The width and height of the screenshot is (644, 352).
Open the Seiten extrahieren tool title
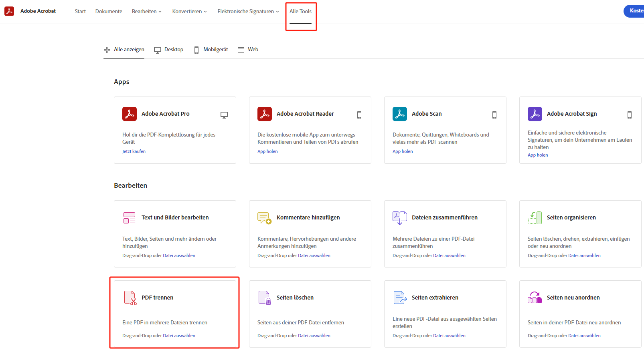[435, 298]
